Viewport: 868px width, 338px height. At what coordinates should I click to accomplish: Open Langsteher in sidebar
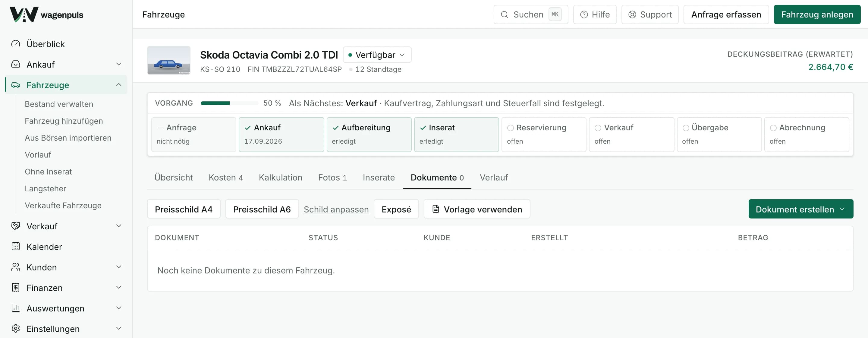pos(46,189)
